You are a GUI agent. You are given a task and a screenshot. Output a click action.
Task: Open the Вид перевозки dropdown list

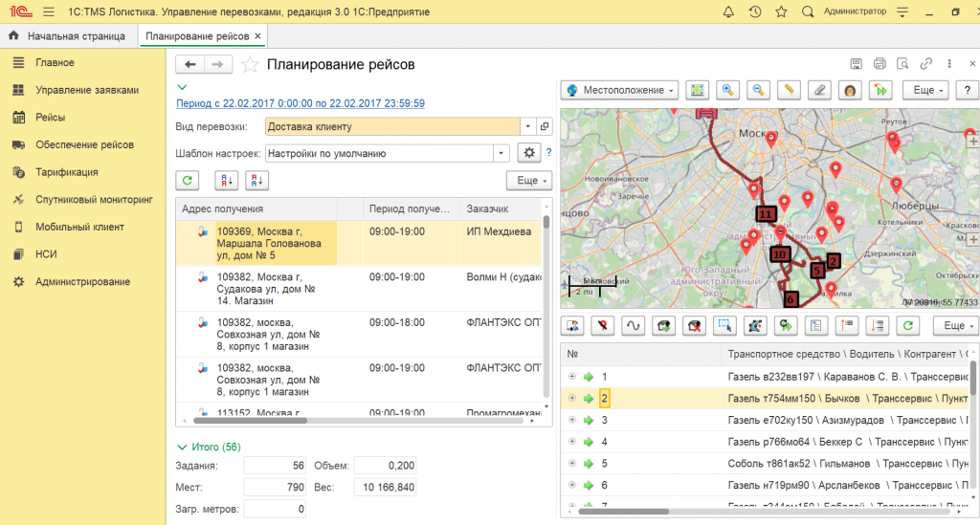[x=527, y=126]
